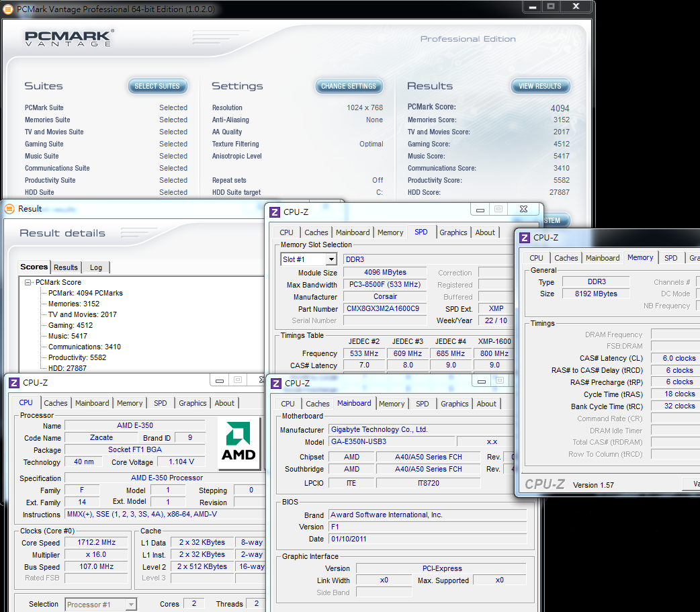
Task: Click the PCMark Score 4094 value
Action: pyautogui.click(x=560, y=108)
